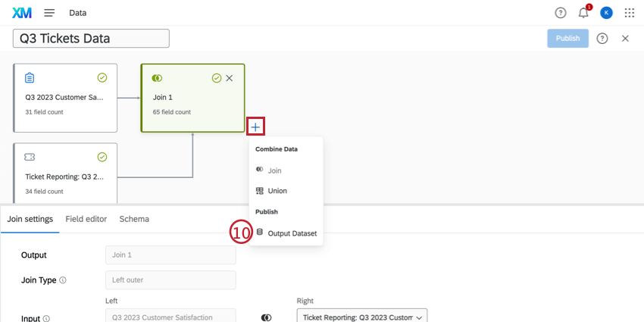Click Join Type info icon
This screenshot has width=644, height=322.
(63, 280)
